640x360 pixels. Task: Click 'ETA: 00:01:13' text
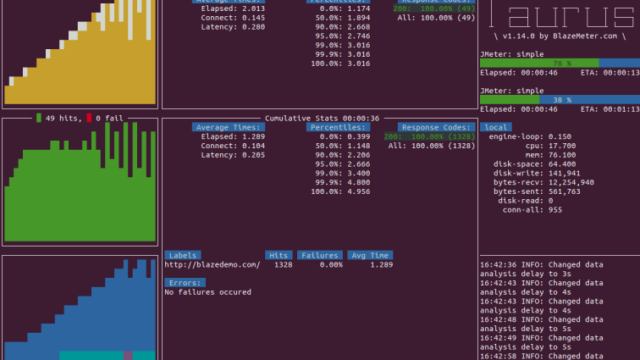point(610,109)
